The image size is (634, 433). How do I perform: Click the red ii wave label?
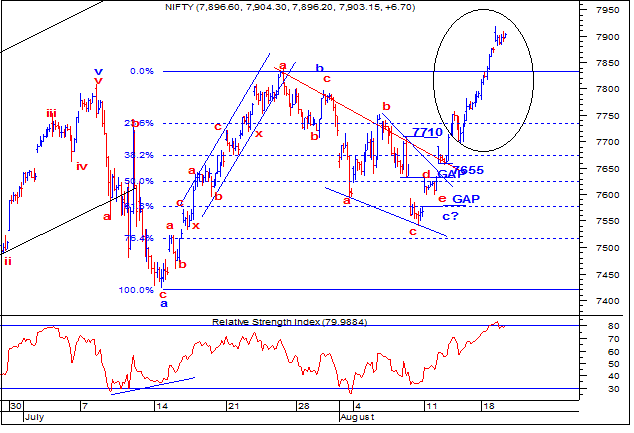(8, 261)
